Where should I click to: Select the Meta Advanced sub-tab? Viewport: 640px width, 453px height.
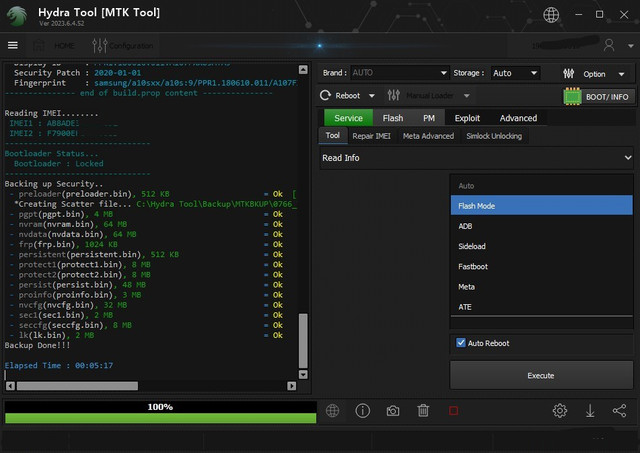click(428, 136)
